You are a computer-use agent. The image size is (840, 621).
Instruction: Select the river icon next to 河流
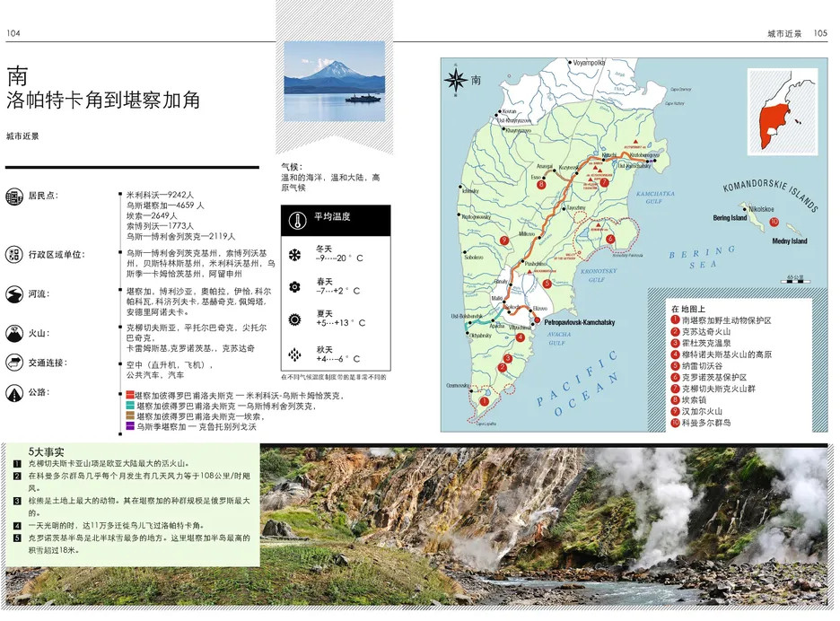point(14,294)
